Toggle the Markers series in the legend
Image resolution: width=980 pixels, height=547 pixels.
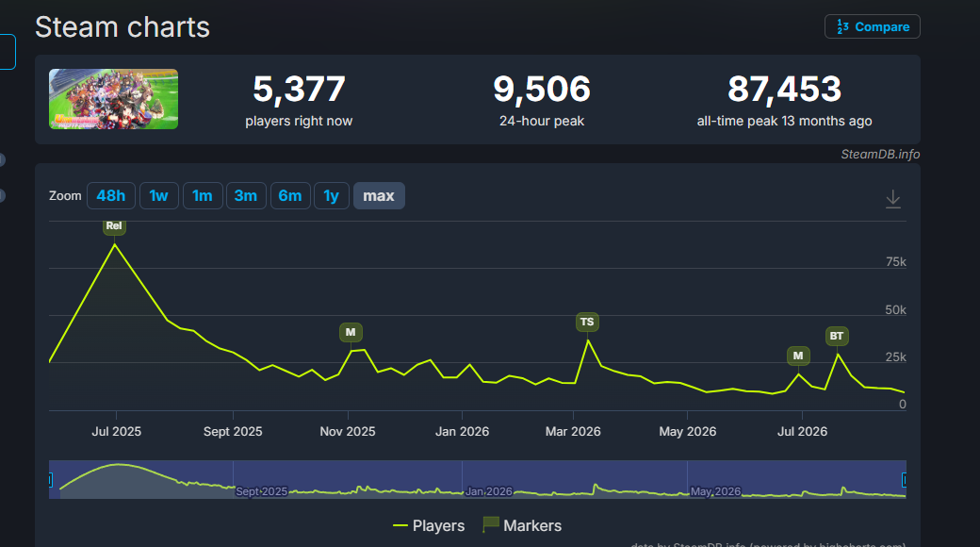[522, 525]
